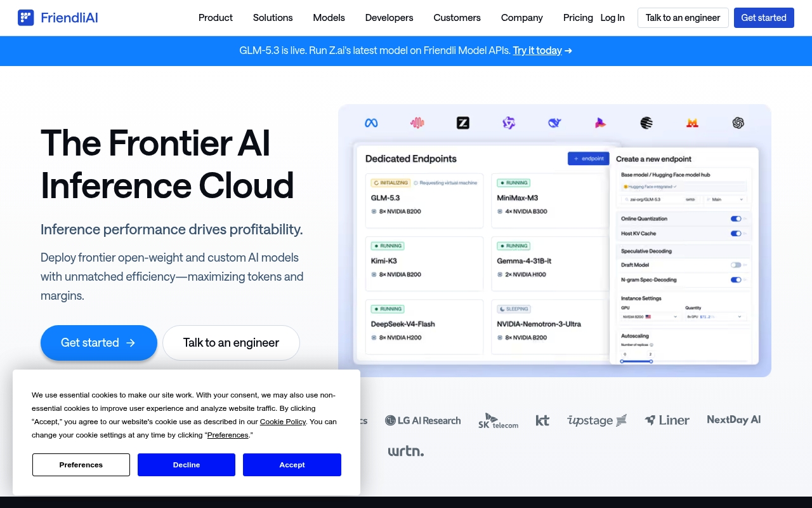The height and width of the screenshot is (508, 812).
Task: Click the black striped sphere logo icon
Action: pyautogui.click(x=646, y=123)
